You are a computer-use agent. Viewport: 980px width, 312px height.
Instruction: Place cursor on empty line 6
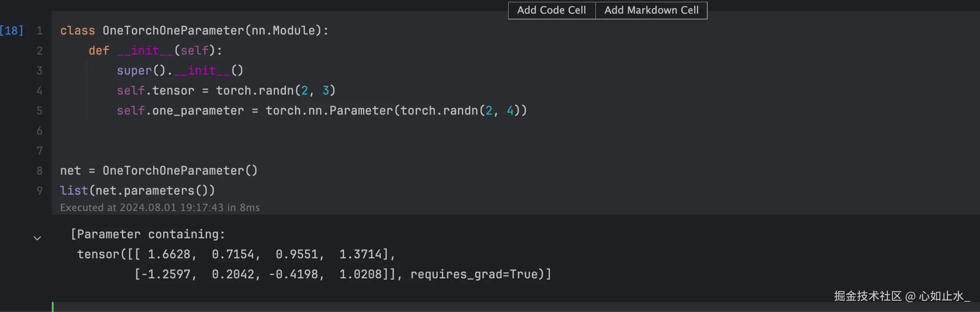point(182,131)
